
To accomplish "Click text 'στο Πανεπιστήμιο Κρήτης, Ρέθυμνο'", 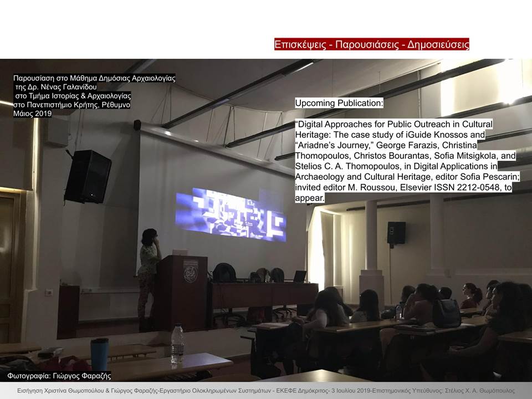I will (71, 105).
